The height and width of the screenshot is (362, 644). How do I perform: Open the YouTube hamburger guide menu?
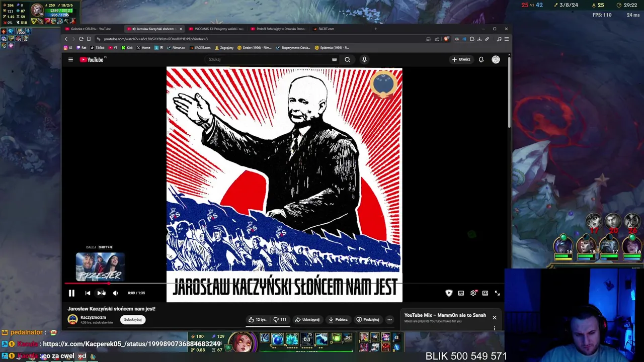click(x=70, y=60)
